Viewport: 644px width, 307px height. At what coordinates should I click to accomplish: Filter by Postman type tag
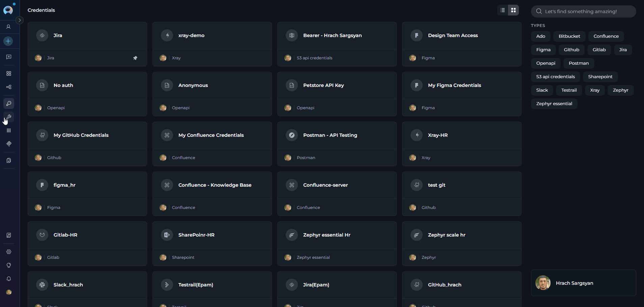coord(579,63)
